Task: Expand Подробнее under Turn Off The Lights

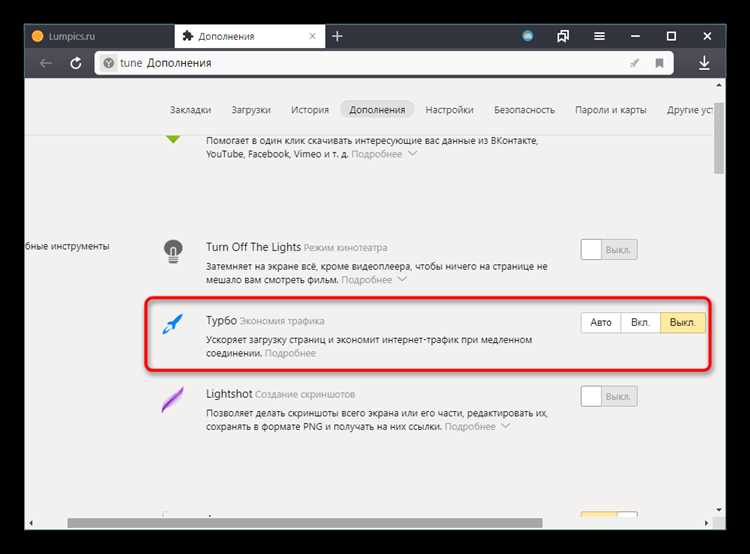Action: point(374,280)
